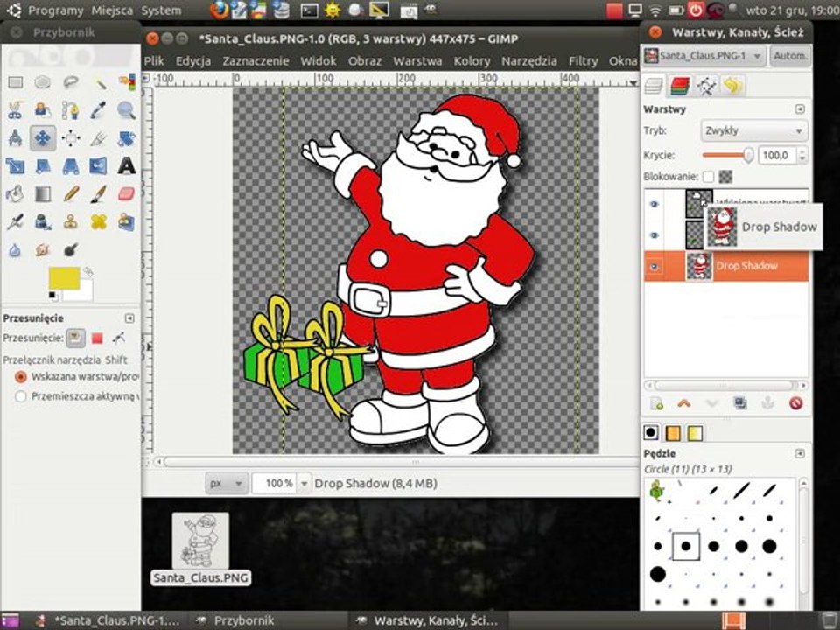840x630 pixels.
Task: Select the Fuzzy Select wand tool
Action: tap(99, 82)
